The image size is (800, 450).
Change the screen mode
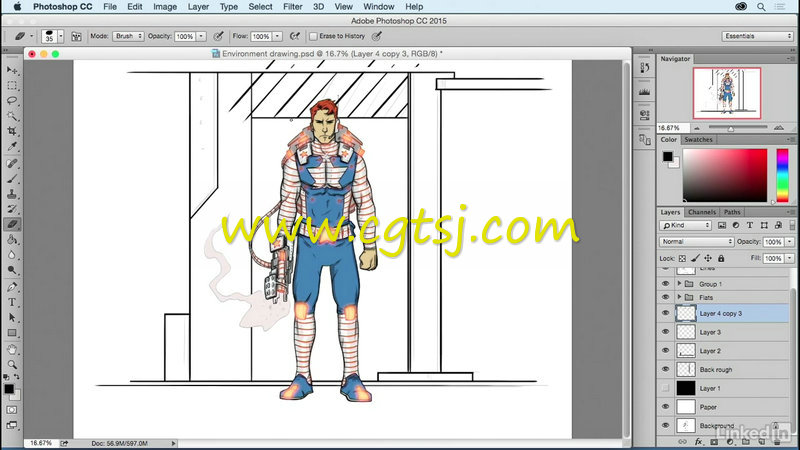tap(12, 424)
